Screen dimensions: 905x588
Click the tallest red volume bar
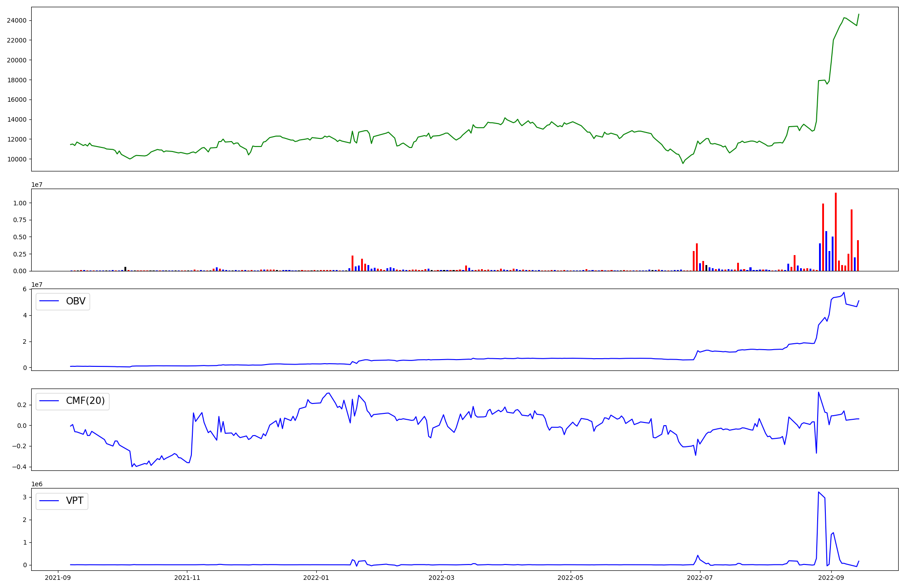coord(835,232)
